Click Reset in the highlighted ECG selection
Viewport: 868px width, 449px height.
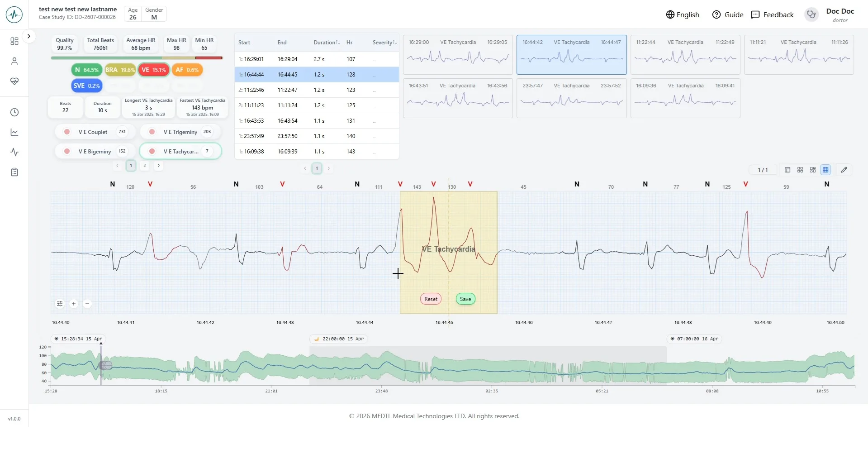click(x=431, y=299)
